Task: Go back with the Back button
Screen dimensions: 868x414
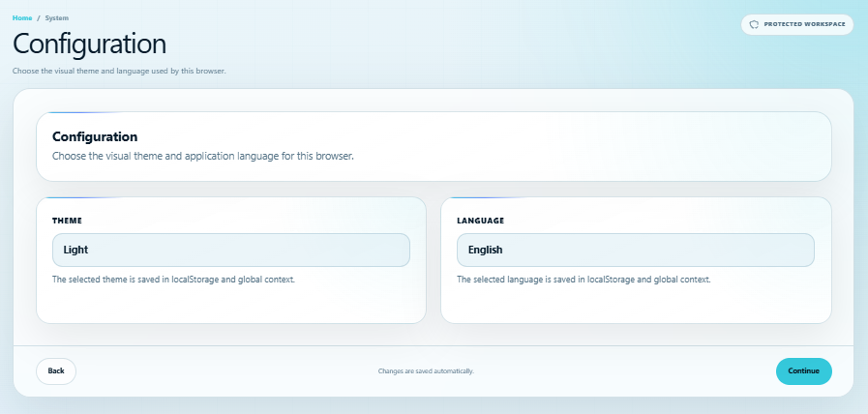Action: [56, 370]
